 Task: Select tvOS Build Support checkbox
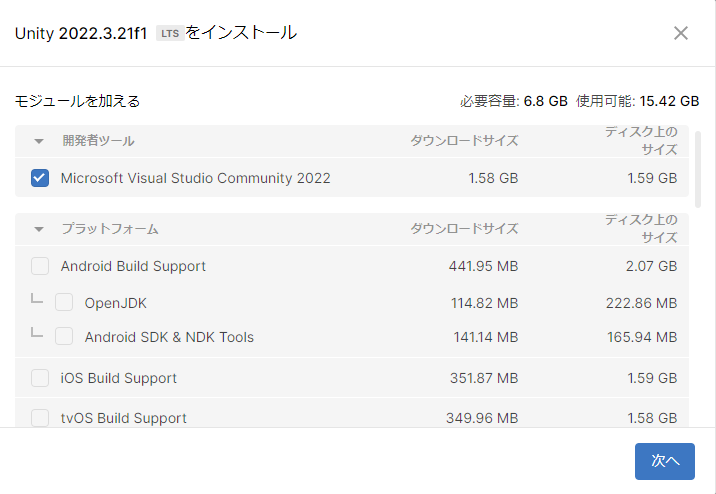coord(40,417)
